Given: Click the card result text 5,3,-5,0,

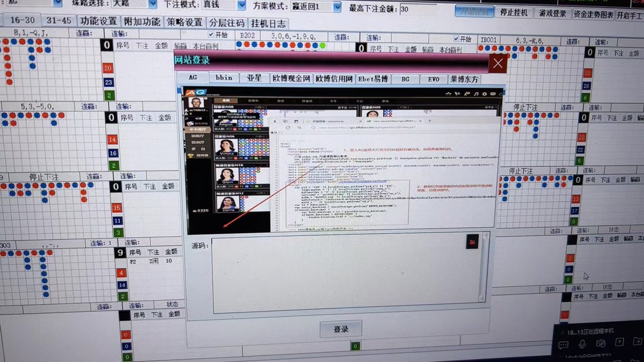Looking at the screenshot, I should click(36, 106).
